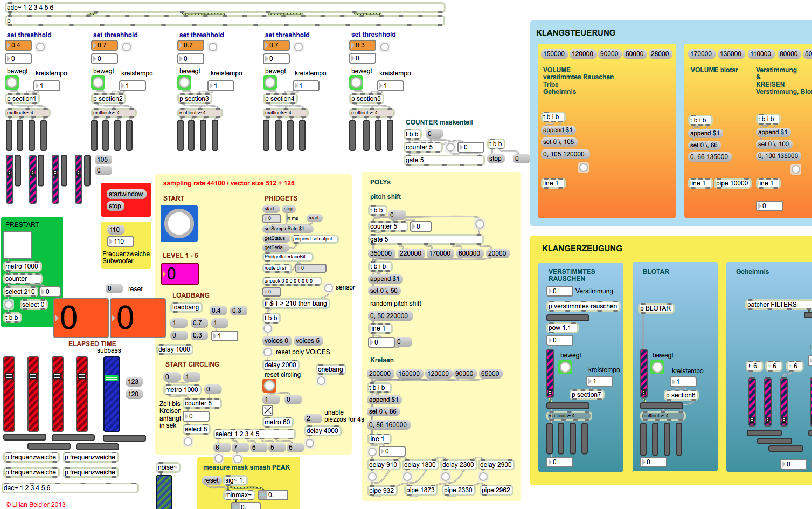Click the stop message in red panel
Screen dimensions: 812x509
[x=115, y=206]
